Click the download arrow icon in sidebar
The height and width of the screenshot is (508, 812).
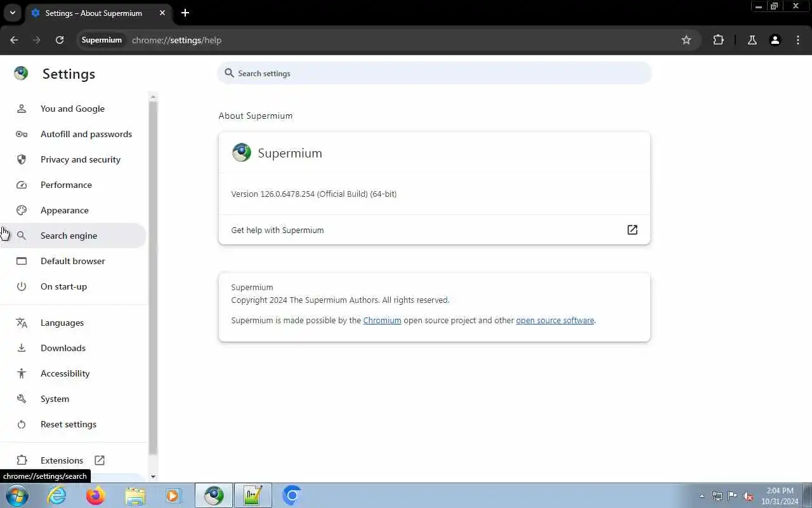(22, 348)
